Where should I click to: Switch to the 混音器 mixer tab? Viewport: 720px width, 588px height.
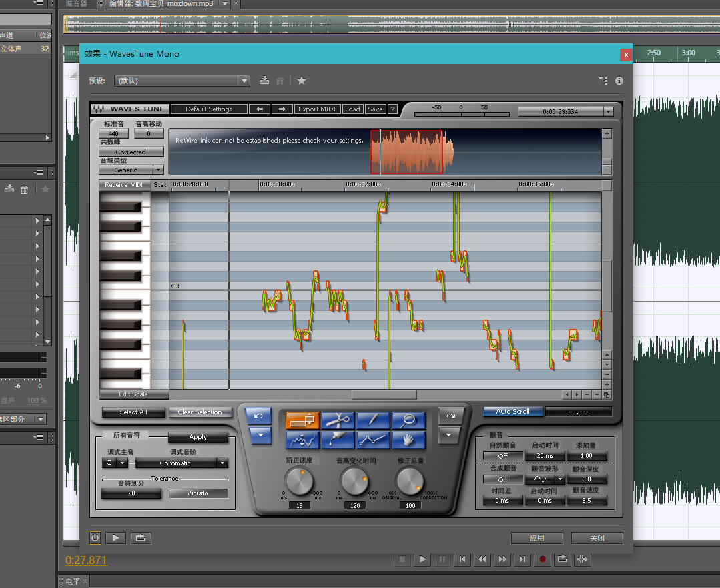click(77, 4)
